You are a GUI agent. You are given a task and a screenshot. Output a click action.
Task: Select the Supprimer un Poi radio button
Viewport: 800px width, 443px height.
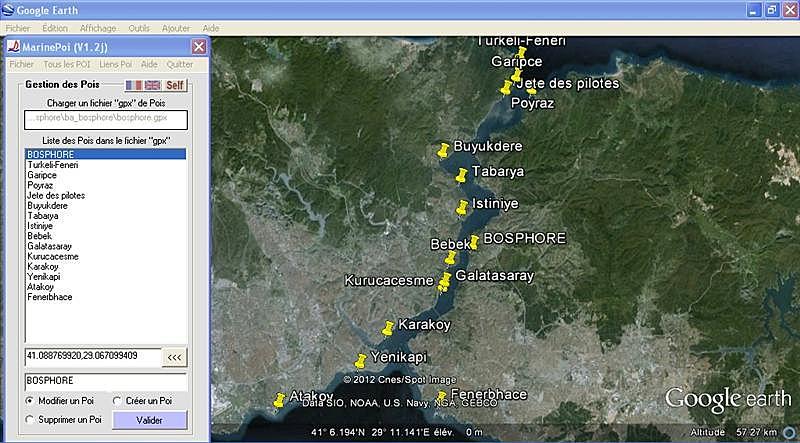tap(29, 420)
